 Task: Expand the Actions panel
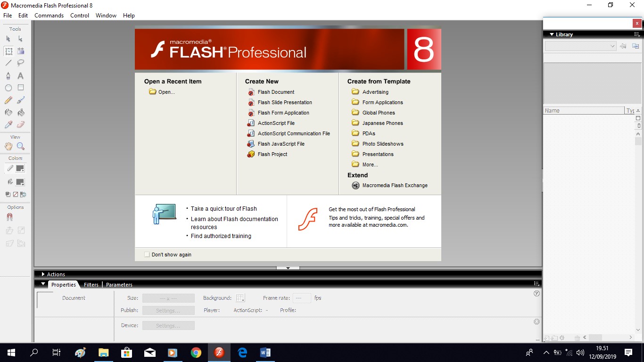click(43, 274)
